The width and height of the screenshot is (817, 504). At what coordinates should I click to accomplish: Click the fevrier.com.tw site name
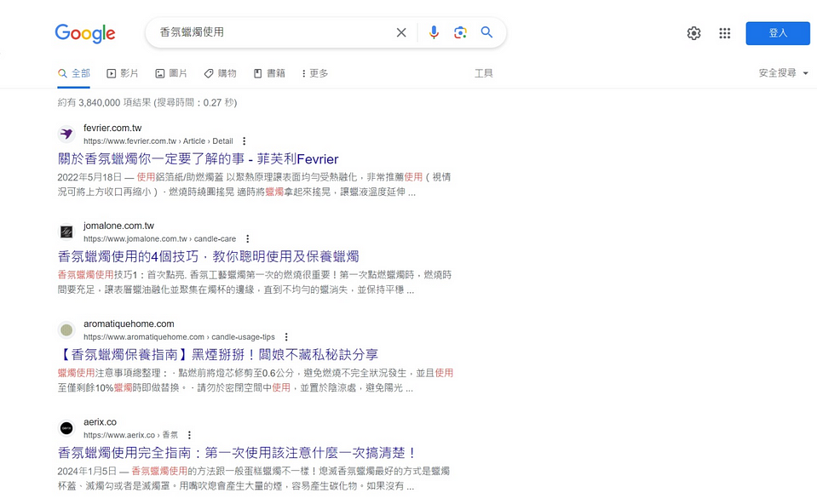click(x=112, y=128)
